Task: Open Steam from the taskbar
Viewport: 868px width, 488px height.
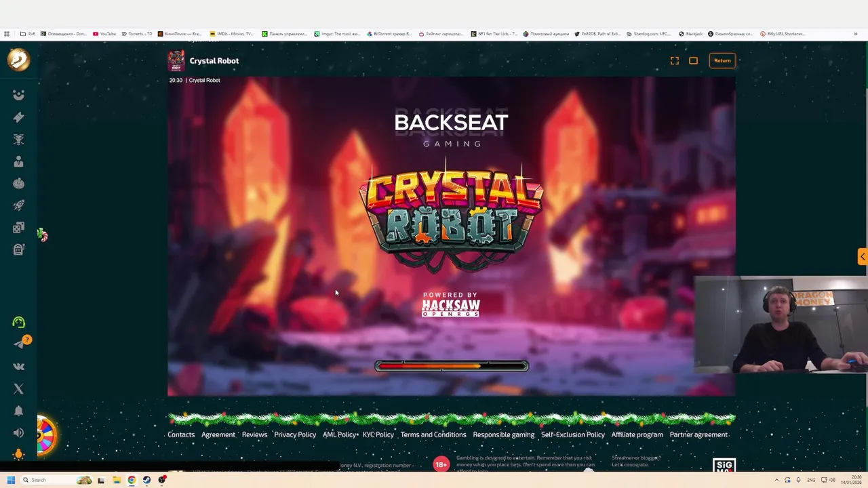Action: [x=146, y=480]
